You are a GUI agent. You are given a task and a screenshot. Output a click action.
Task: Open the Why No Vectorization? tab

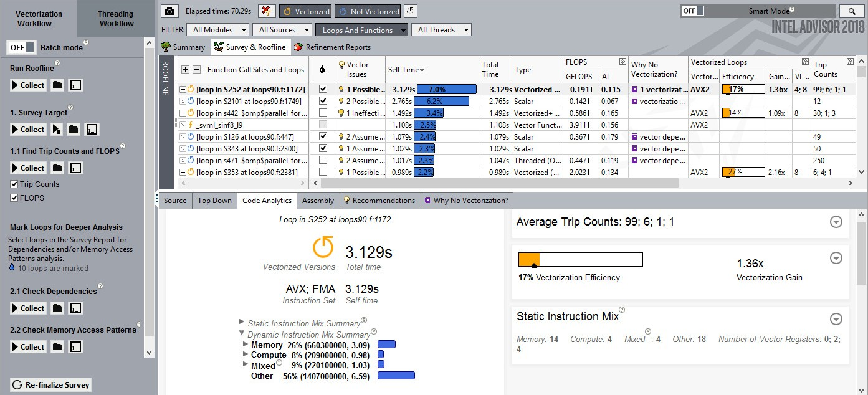[x=467, y=201]
